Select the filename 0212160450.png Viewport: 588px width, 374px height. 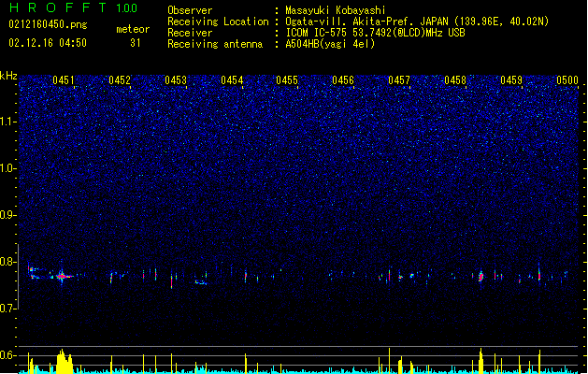(48, 24)
